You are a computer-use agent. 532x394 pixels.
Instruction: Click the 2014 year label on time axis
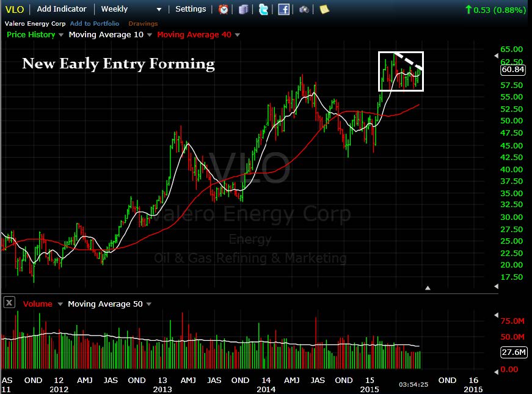(x=266, y=389)
